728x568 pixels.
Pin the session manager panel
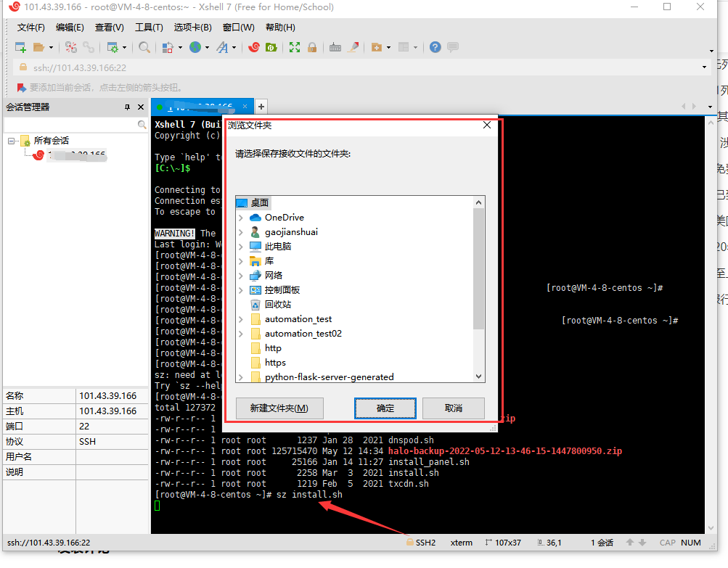pyautogui.click(x=127, y=107)
